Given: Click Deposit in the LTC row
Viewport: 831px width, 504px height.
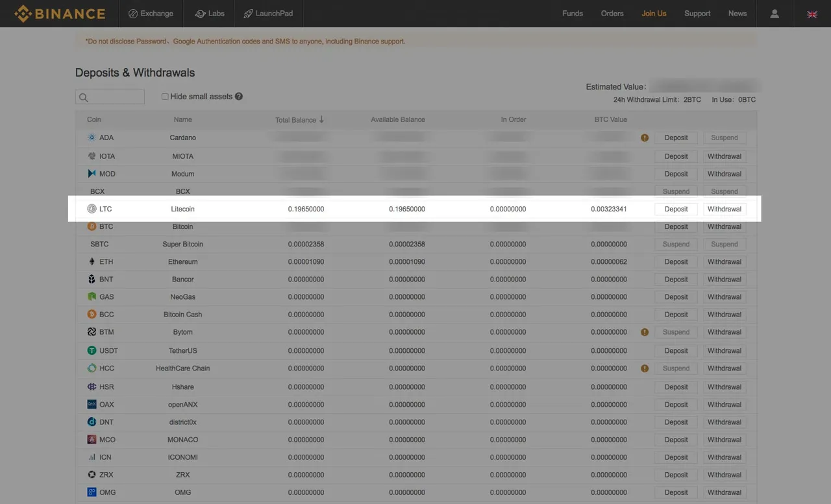Looking at the screenshot, I should [676, 209].
